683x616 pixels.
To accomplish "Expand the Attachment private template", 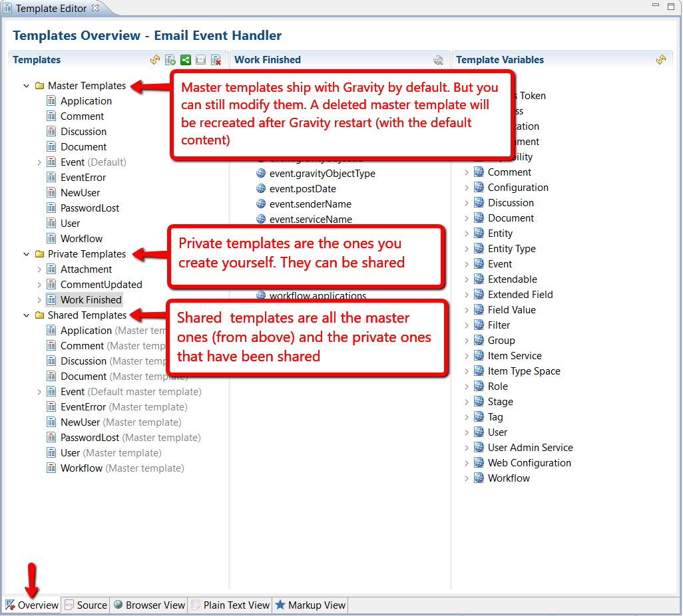I will tap(39, 269).
